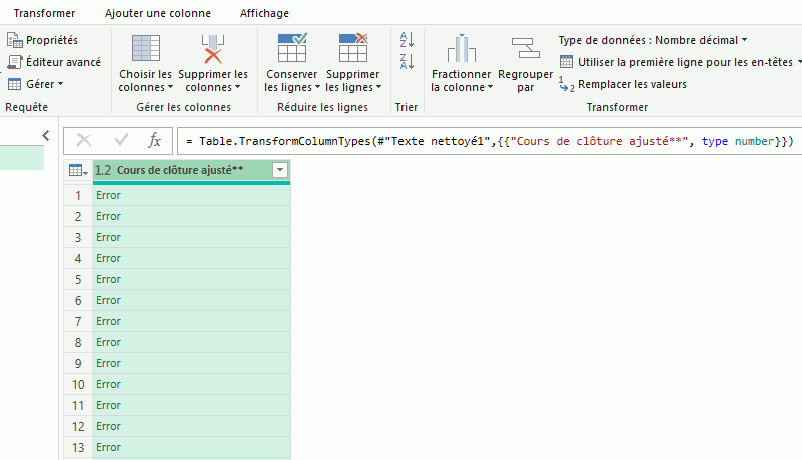Click Remplacer les valeurs

632,85
